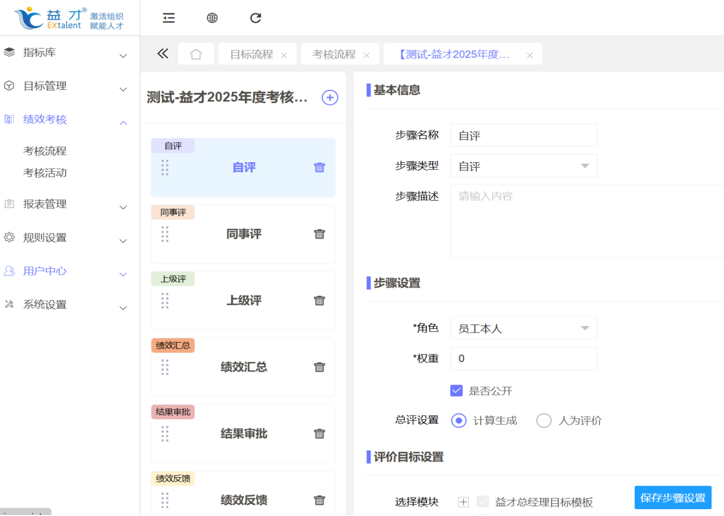The width and height of the screenshot is (724, 516).
Task: Open 考核流程 submenu item
Action: [45, 151]
